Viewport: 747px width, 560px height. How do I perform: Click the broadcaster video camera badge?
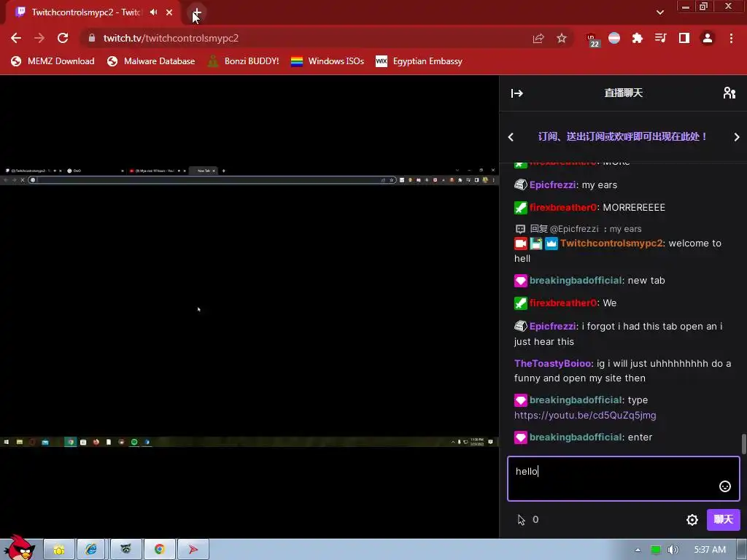[521, 244]
